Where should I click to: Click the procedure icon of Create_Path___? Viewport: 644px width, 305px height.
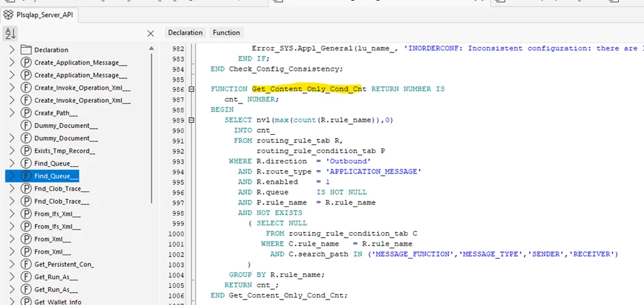tap(26, 113)
